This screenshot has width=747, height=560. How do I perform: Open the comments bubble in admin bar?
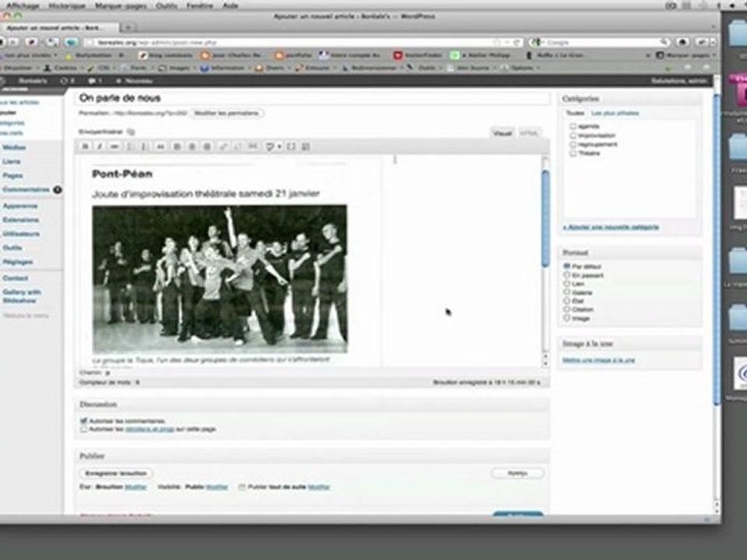tap(95, 81)
